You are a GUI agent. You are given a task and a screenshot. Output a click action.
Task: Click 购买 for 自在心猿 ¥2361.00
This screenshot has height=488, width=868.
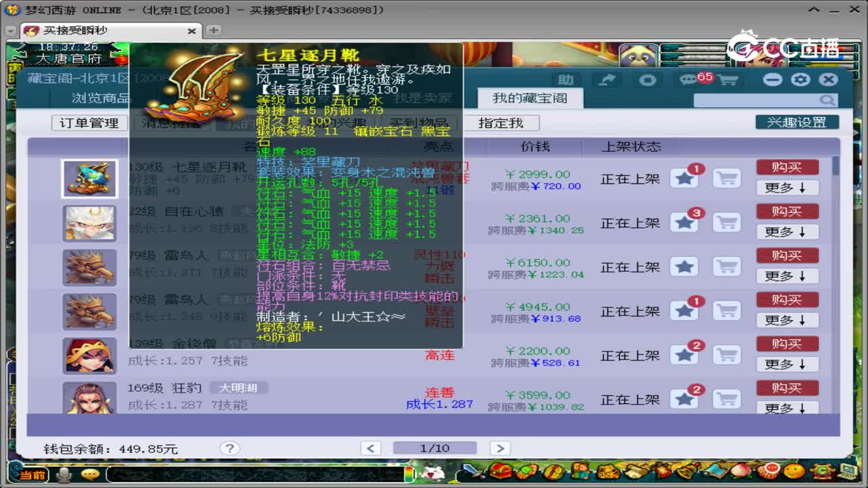[x=787, y=211]
